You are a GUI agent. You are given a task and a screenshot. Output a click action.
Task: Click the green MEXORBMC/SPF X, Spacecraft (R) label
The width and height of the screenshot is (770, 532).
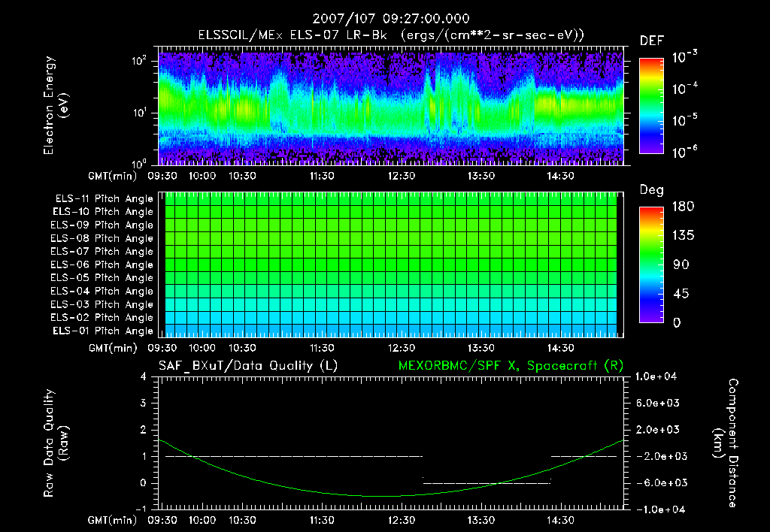(x=511, y=366)
